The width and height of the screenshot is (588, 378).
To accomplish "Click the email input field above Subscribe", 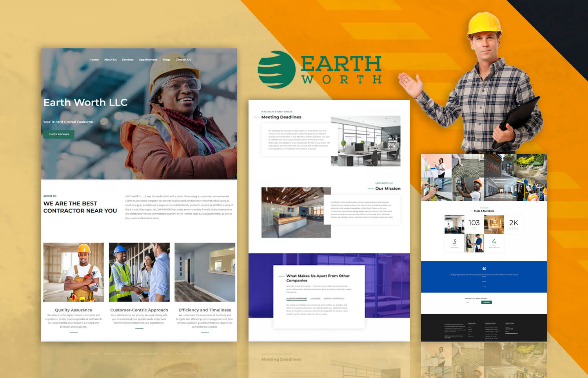I will 472,302.
